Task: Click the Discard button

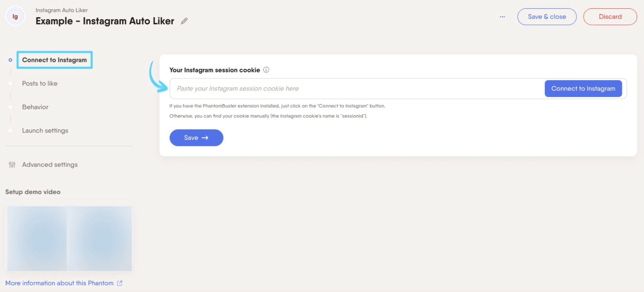Action: pyautogui.click(x=610, y=17)
